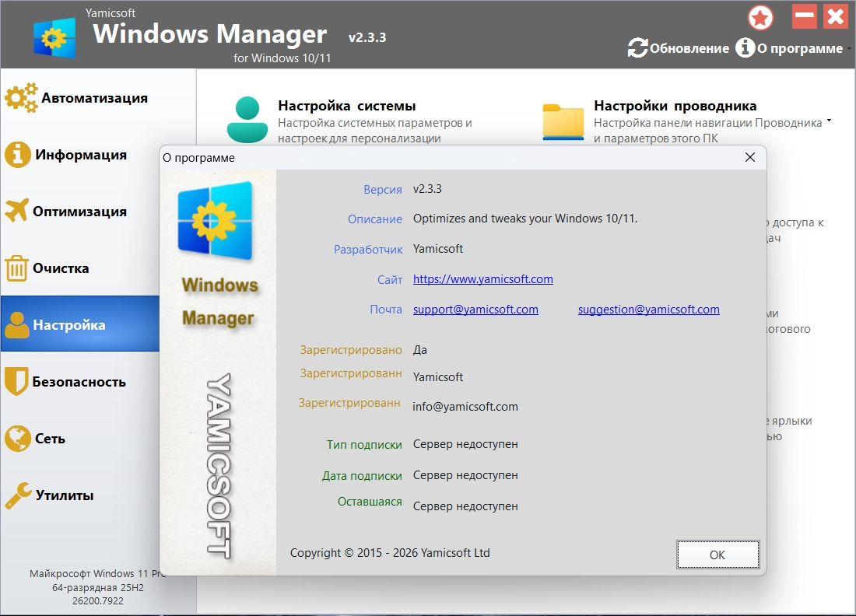Viewport: 856px width, 616px height.
Task: Click the support@yamicsoft.com email link
Action: [475, 310]
